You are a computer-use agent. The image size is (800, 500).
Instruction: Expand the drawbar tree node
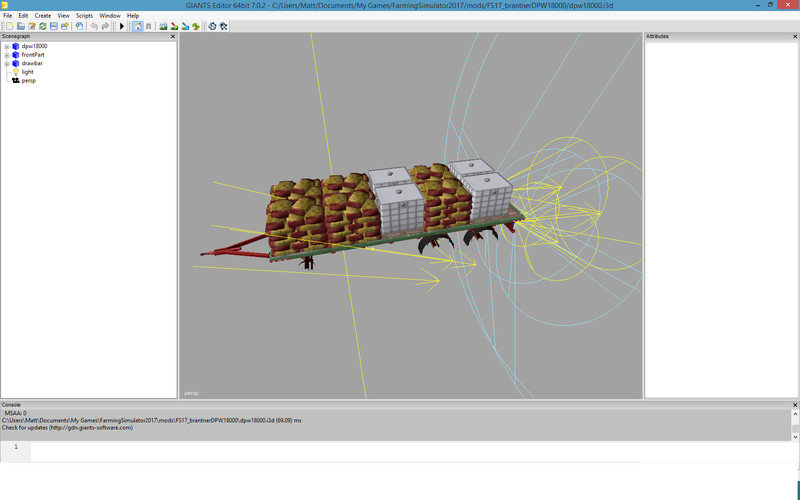[7, 63]
